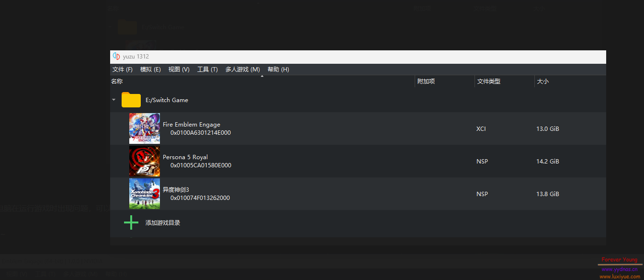Open the 模拟 (E) menu
This screenshot has width=644, height=280.
pyautogui.click(x=150, y=70)
